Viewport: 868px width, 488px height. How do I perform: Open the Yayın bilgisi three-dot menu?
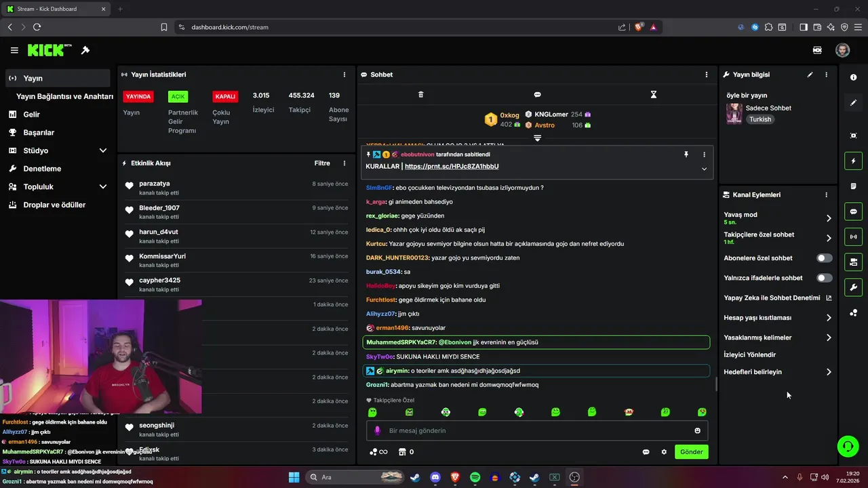[826, 75]
